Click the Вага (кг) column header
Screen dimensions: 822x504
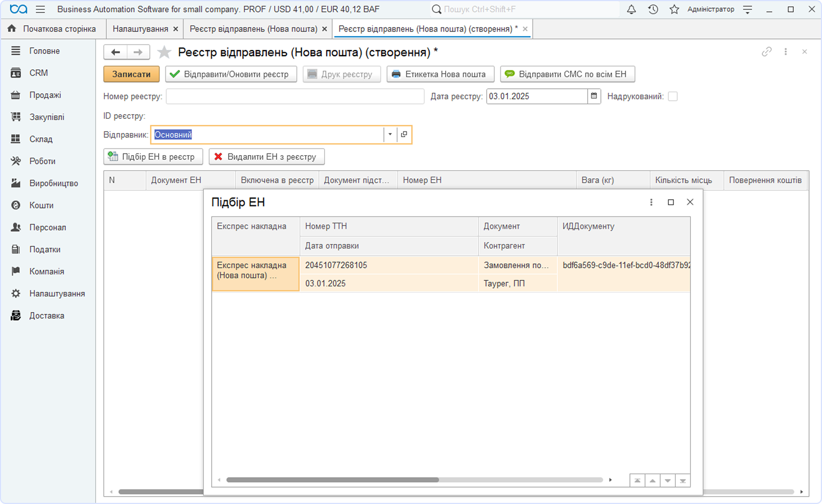pos(613,181)
